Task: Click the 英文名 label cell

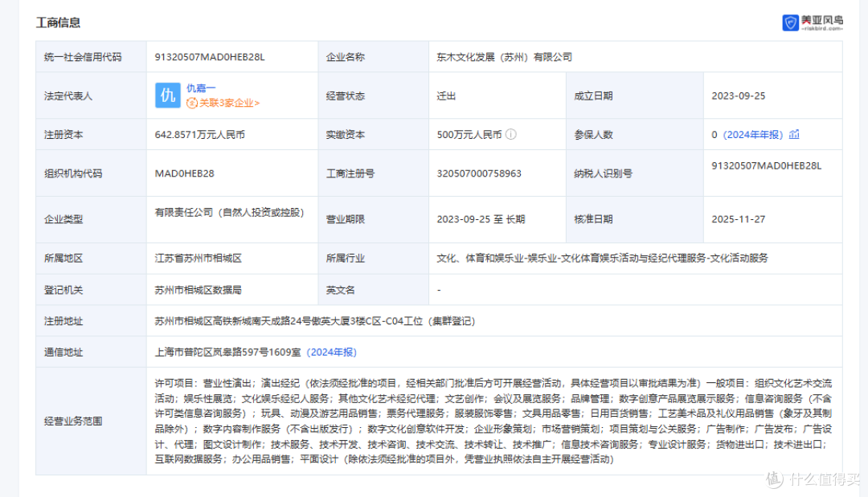Action: [374, 290]
